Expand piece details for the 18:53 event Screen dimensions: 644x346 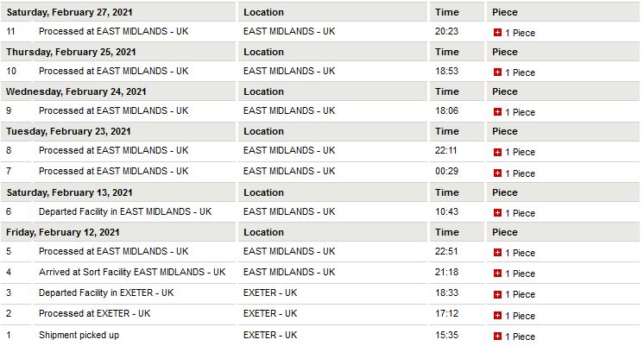tap(497, 72)
